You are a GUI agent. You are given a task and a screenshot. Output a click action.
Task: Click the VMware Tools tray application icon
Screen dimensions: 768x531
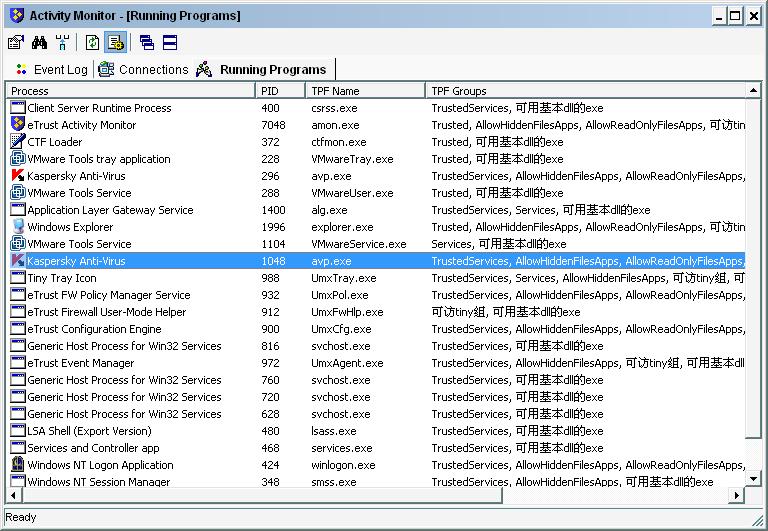18,159
